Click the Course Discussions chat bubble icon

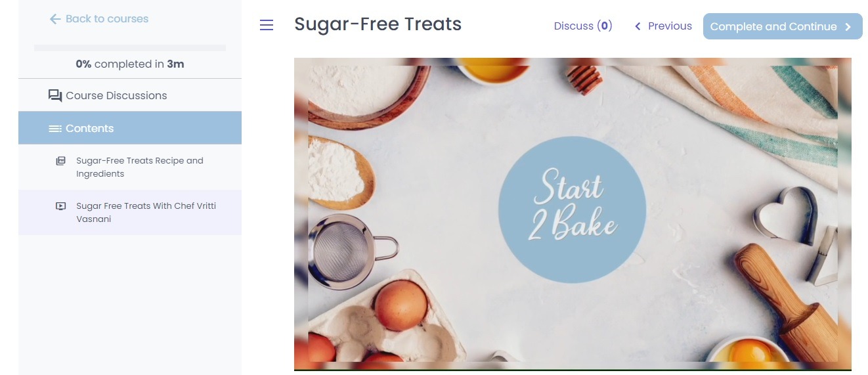tap(55, 96)
